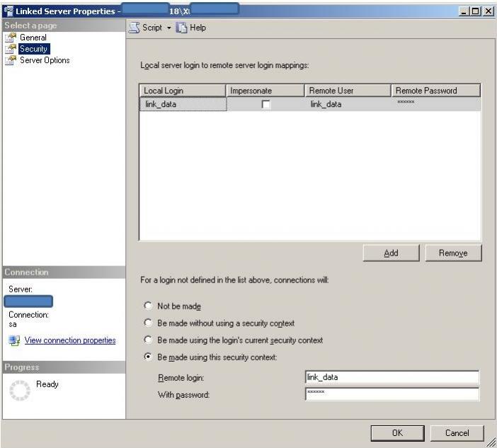Go to the General page
The image size is (497, 448).
pos(33,38)
